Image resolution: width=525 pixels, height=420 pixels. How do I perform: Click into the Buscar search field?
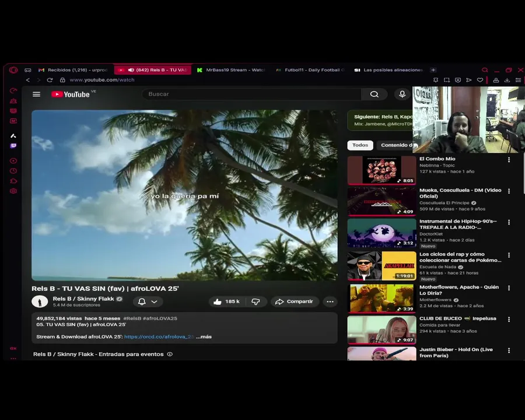click(x=252, y=94)
